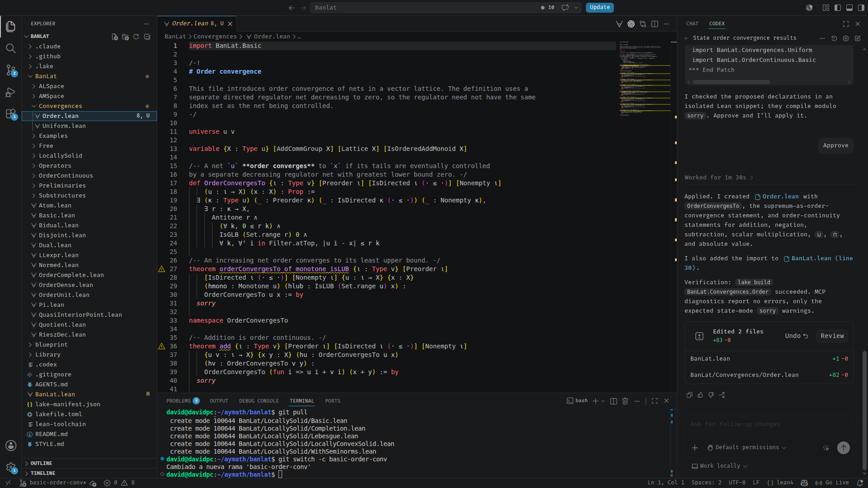
Task: Send the Codex follow-up message
Action: click(844, 447)
